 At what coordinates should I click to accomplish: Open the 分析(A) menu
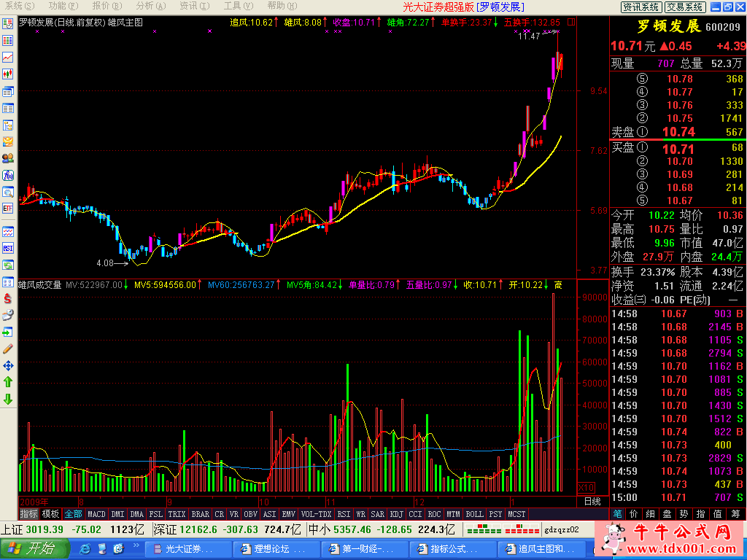150,6
